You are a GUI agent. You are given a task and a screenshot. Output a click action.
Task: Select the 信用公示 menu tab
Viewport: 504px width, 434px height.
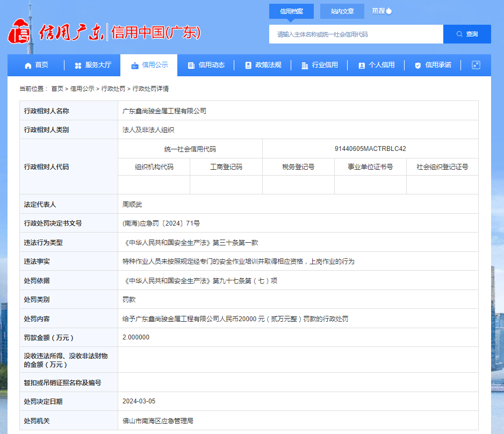coord(149,65)
